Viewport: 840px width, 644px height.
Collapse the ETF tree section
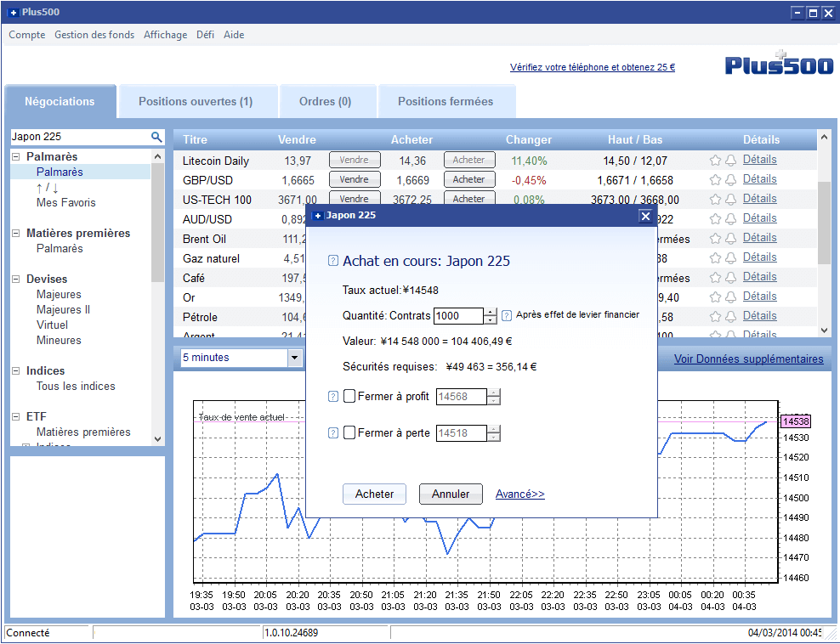point(16,417)
